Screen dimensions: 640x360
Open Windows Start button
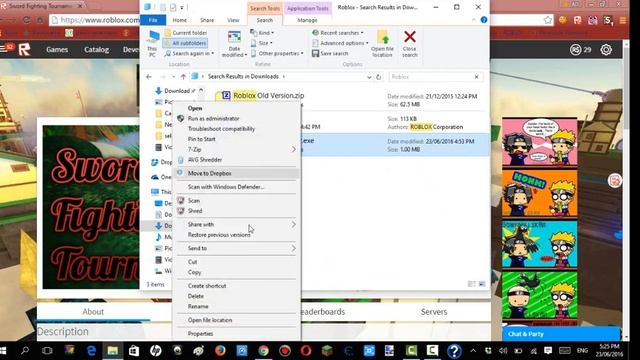click(4, 350)
